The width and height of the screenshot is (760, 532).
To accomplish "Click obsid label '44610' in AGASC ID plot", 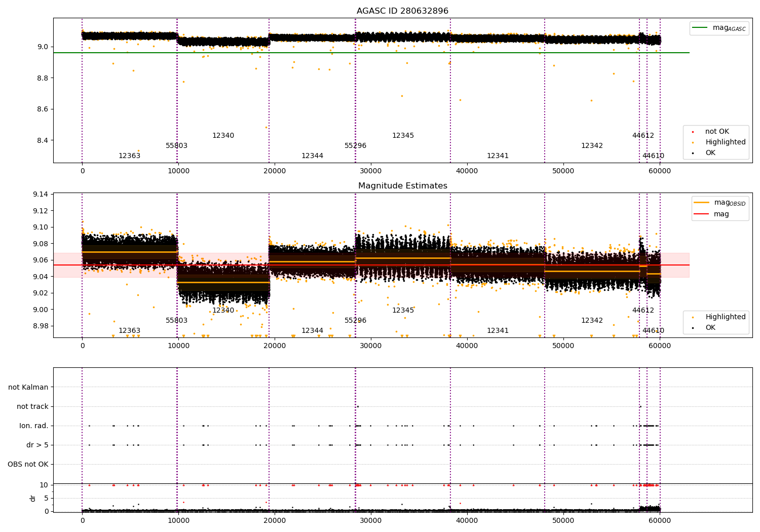I will (x=653, y=156).
